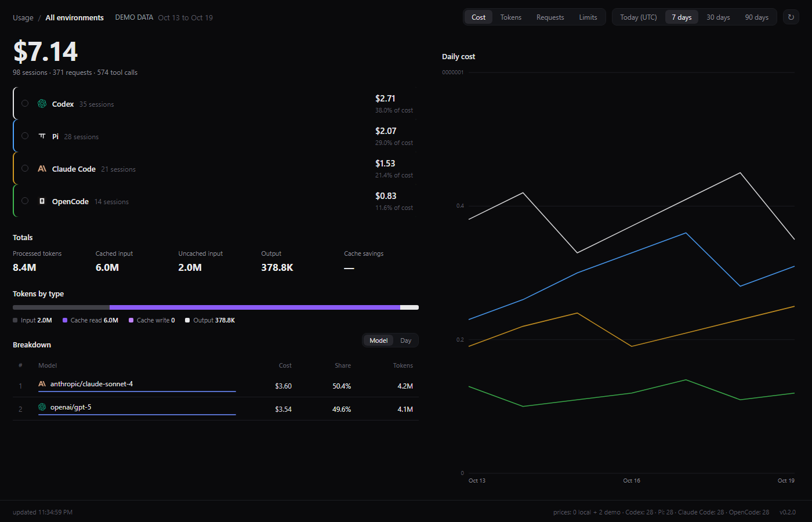Viewport: 812px width, 522px height.
Task: Click the Codex $2.71 cost value
Action: (385, 99)
